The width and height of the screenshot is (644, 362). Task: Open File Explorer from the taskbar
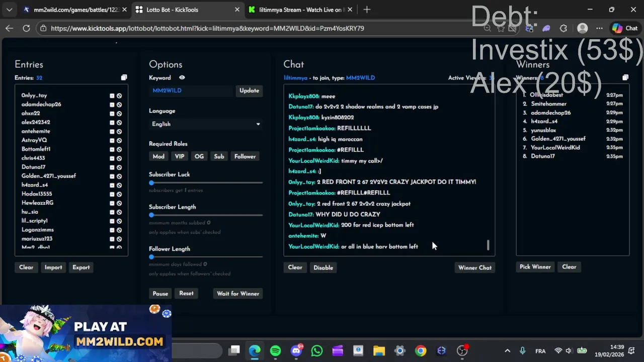click(379, 351)
